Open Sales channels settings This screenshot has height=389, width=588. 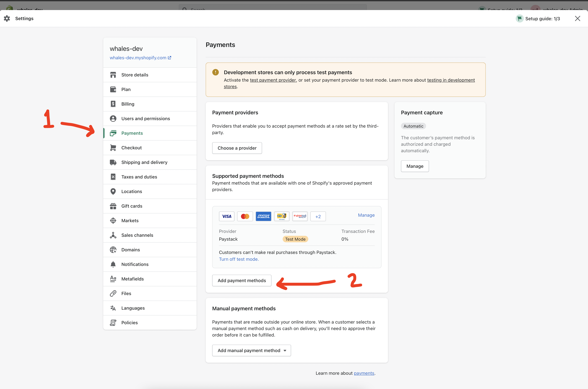click(x=150, y=235)
